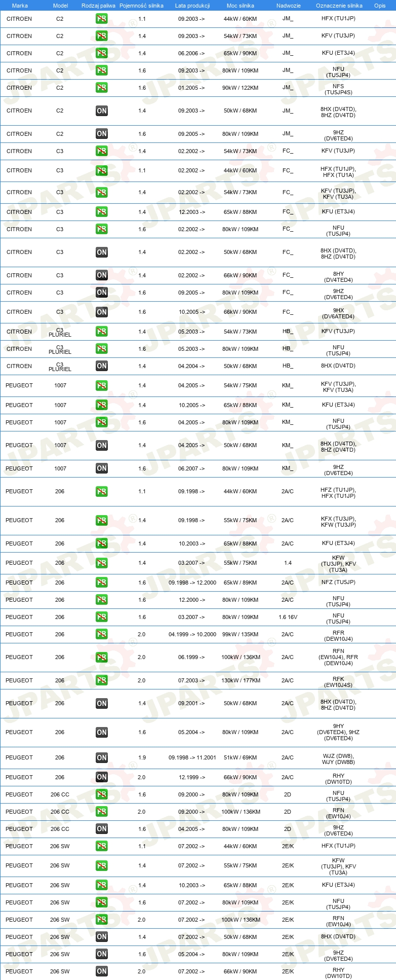Click the diesel ON icon in C2 9HZ row
Image resolution: width=396 pixels, height=980 pixels.
(x=102, y=134)
